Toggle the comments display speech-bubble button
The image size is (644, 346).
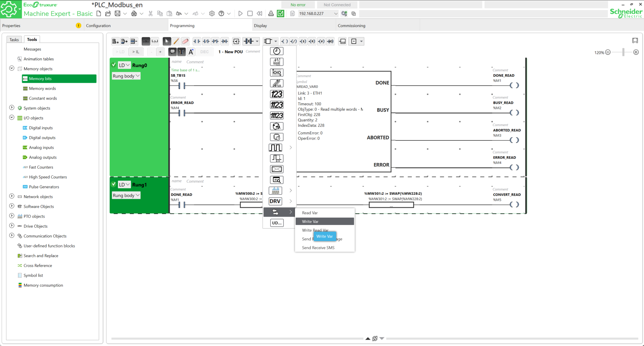pos(172,52)
